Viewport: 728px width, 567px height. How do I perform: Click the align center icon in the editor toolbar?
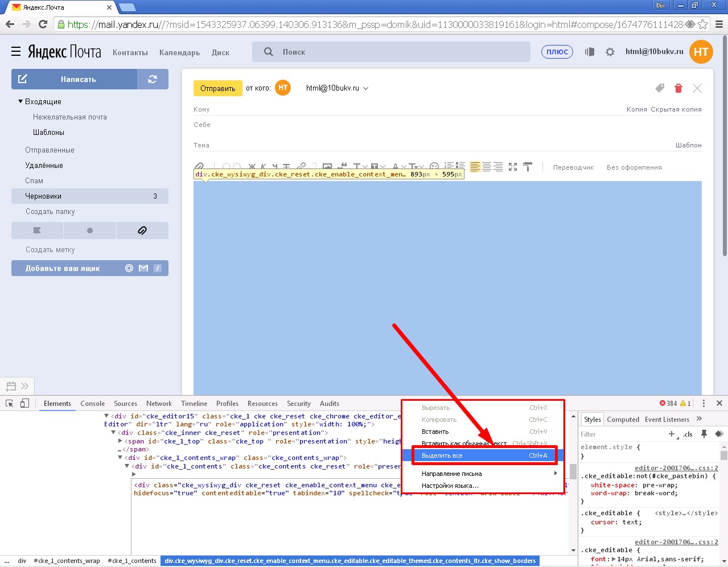point(487,167)
